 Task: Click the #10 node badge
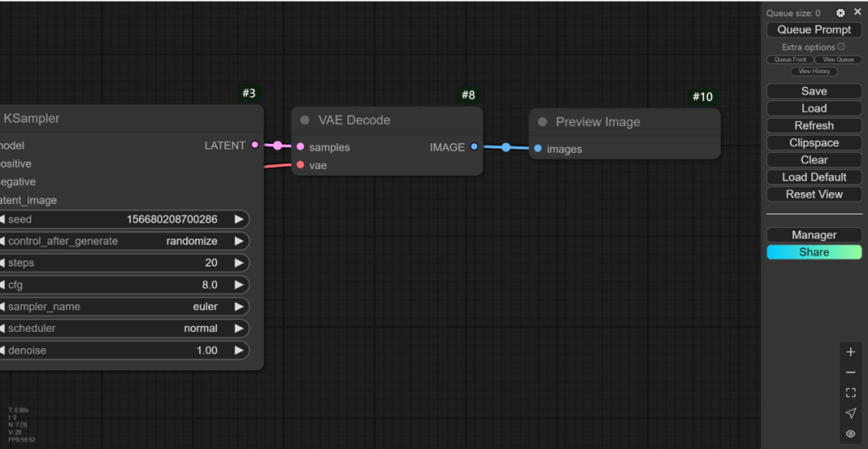(702, 96)
